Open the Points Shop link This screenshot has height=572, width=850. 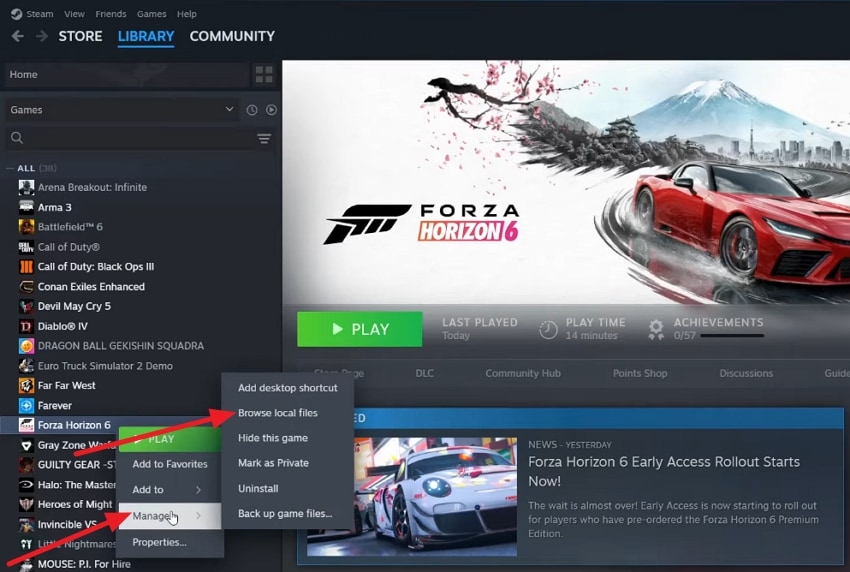(x=640, y=373)
